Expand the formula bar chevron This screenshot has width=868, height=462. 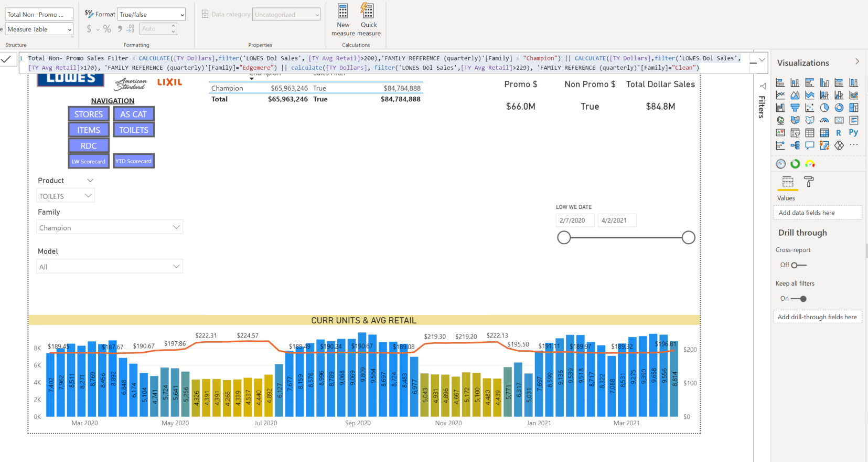(x=762, y=60)
